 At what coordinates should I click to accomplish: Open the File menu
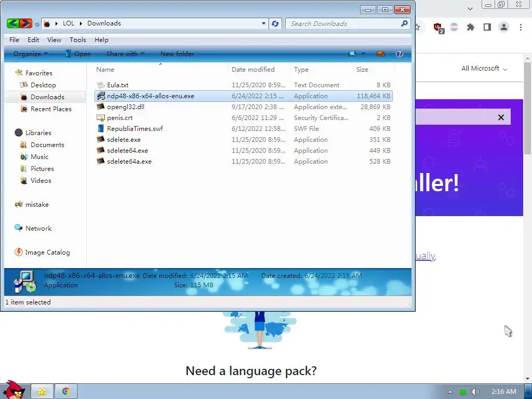coord(14,40)
